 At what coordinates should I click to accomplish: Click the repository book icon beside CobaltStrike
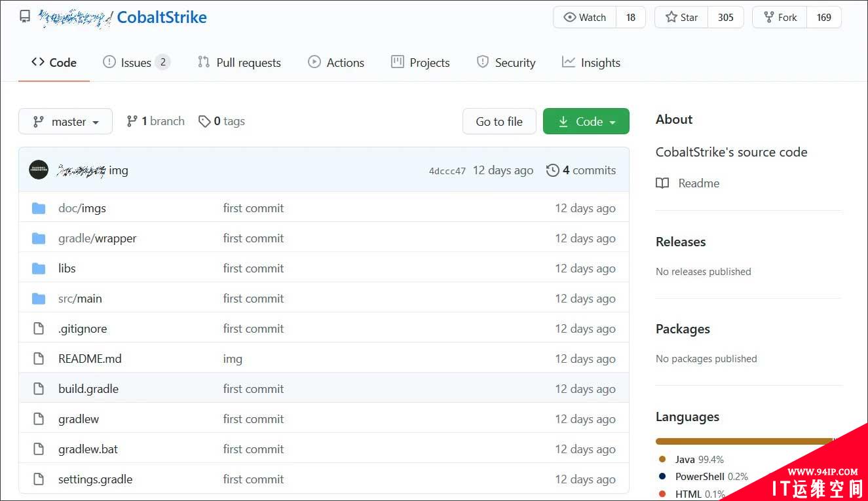pos(25,18)
